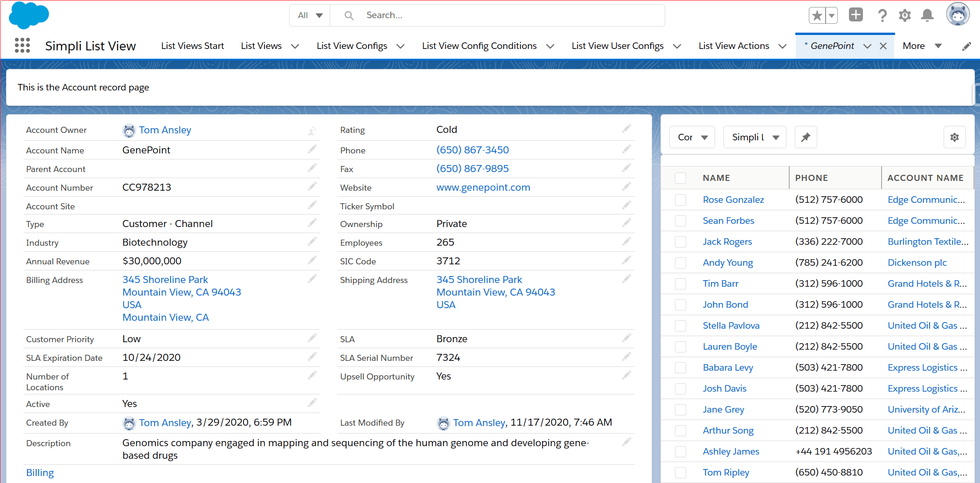This screenshot has height=483, width=980.
Task: Close the GenePoint tab
Action: (x=883, y=46)
